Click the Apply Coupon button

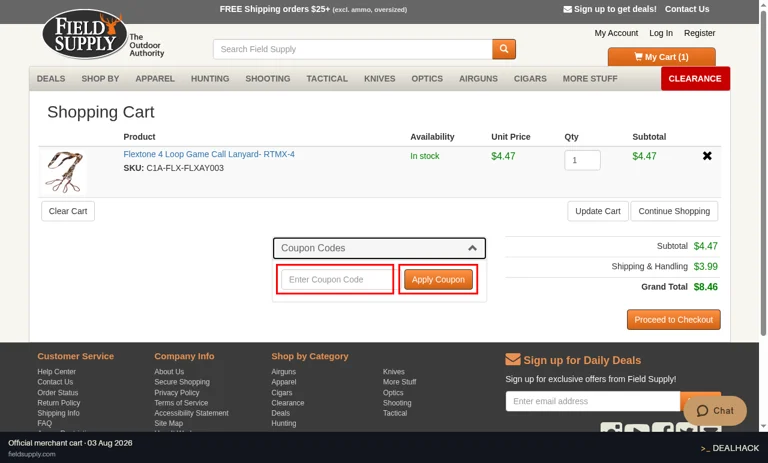coord(438,279)
